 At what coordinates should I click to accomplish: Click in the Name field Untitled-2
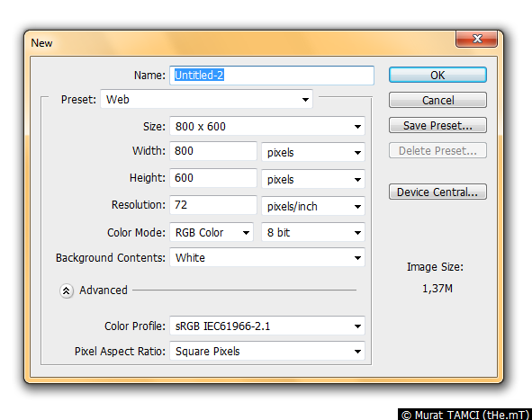tap(272, 76)
